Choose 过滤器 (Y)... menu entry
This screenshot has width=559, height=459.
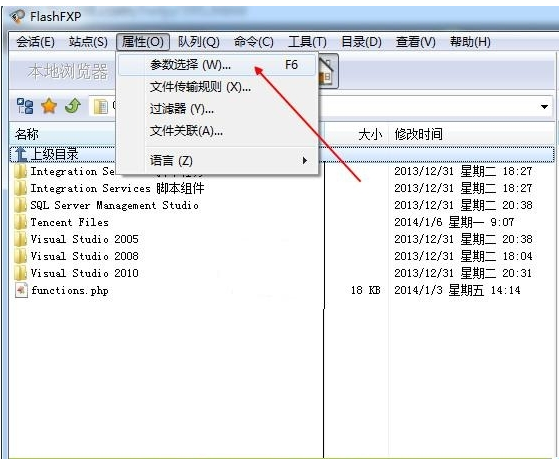(x=217, y=109)
